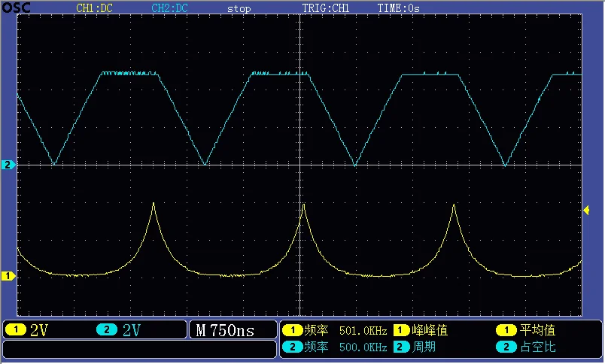Viewport: 605px width, 364px height.
Task: Click the yellow trigger level arrow
Action: (586, 210)
